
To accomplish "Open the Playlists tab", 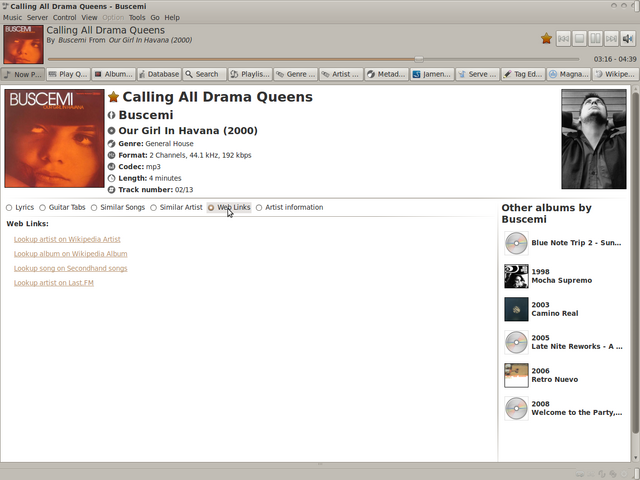I will (x=250, y=74).
